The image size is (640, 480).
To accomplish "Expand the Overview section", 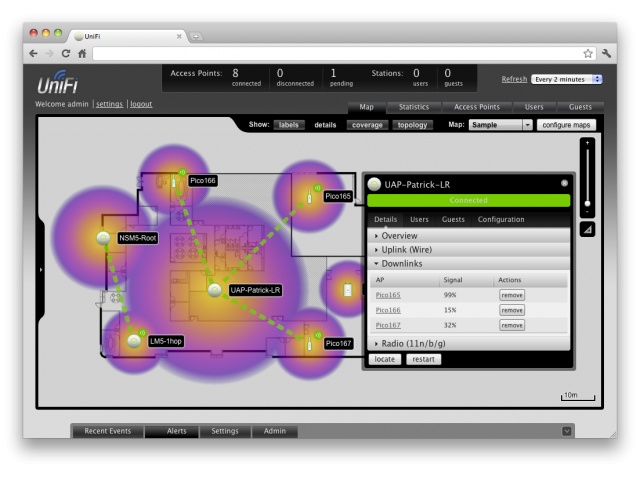I will point(469,236).
